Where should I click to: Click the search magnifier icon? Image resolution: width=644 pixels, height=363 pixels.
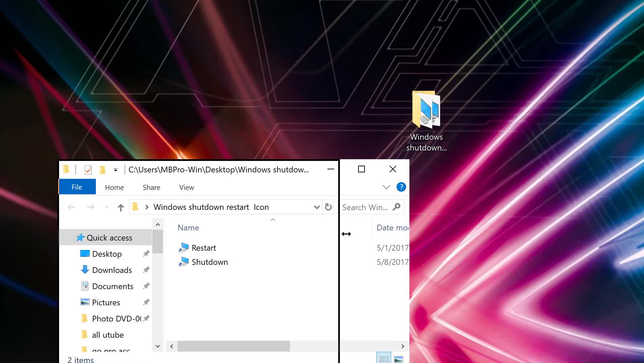[x=397, y=207]
